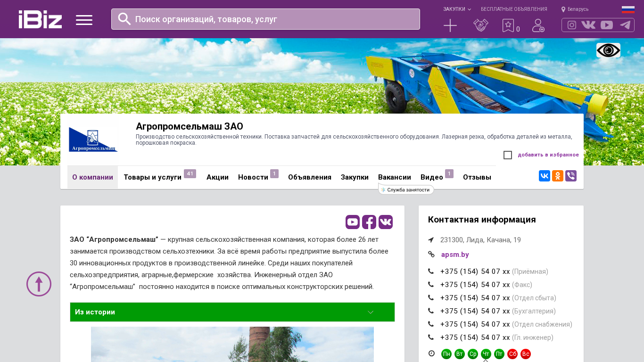This screenshot has height=362, width=644.
Task: Select the Ср weekday circle
Action: 473,354
